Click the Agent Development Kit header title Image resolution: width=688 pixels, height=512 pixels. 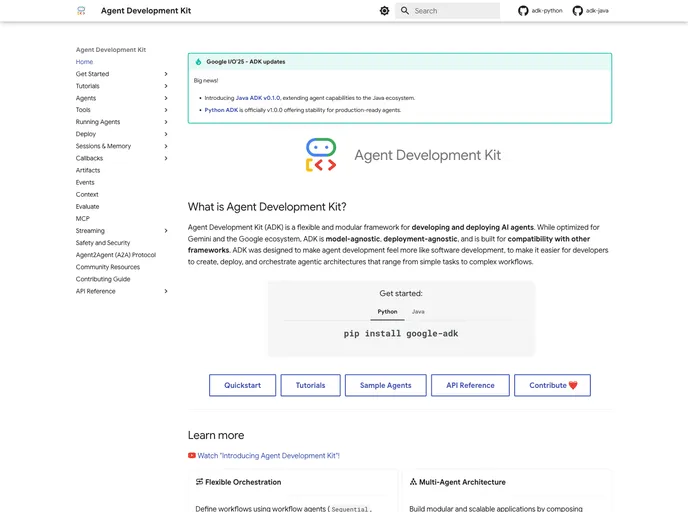pyautogui.click(x=146, y=11)
